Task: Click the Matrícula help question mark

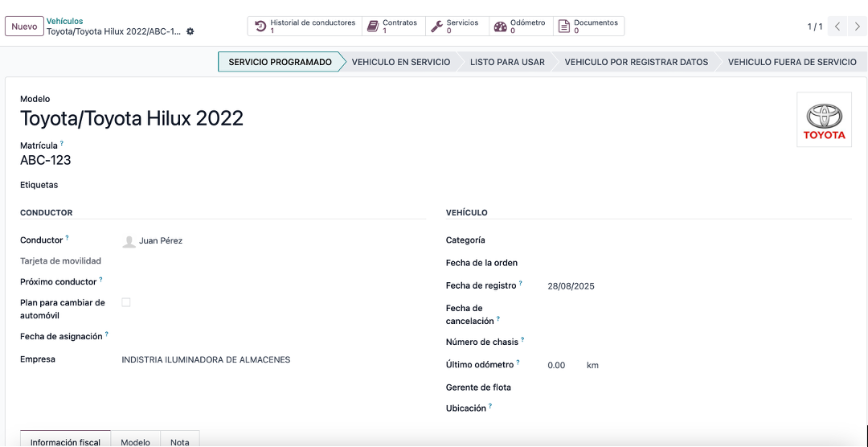Action: 62,143
